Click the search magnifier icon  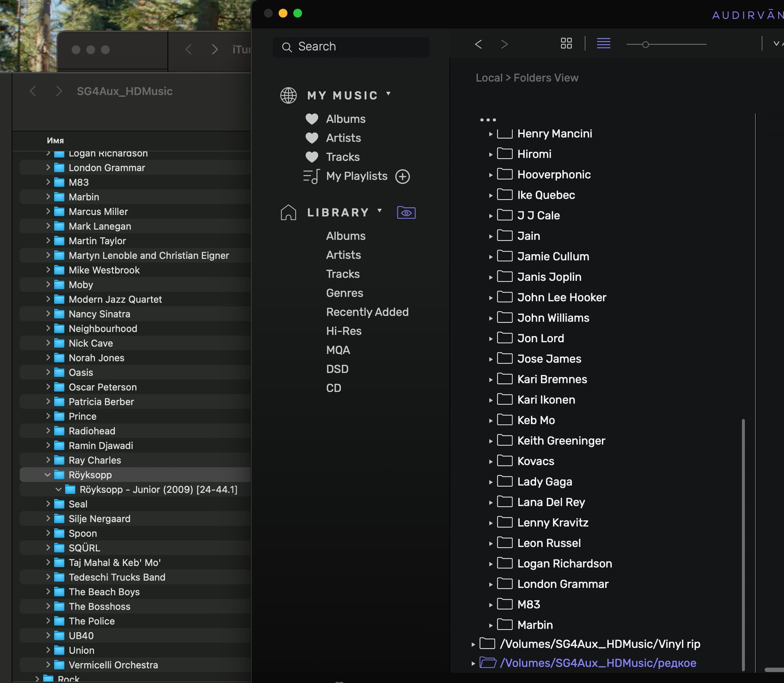click(x=287, y=47)
